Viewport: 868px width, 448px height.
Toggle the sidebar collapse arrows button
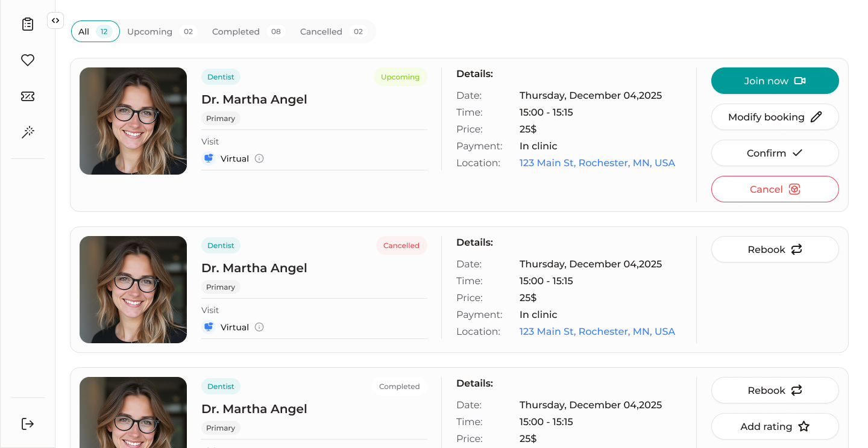pos(55,20)
